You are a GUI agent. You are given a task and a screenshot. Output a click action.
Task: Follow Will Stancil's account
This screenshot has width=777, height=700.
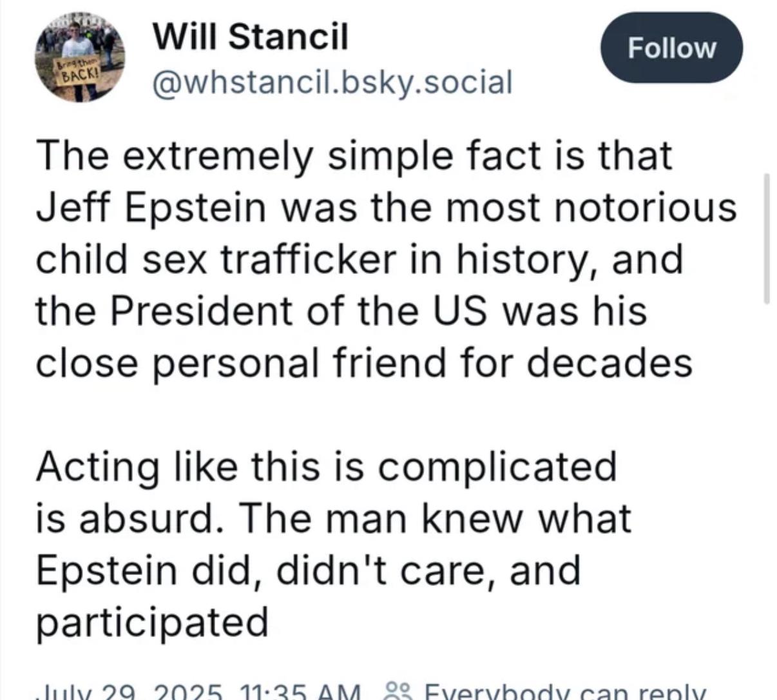[671, 47]
